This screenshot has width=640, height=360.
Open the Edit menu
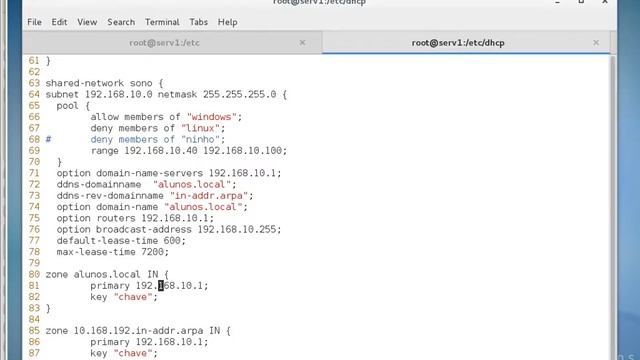[59, 22]
